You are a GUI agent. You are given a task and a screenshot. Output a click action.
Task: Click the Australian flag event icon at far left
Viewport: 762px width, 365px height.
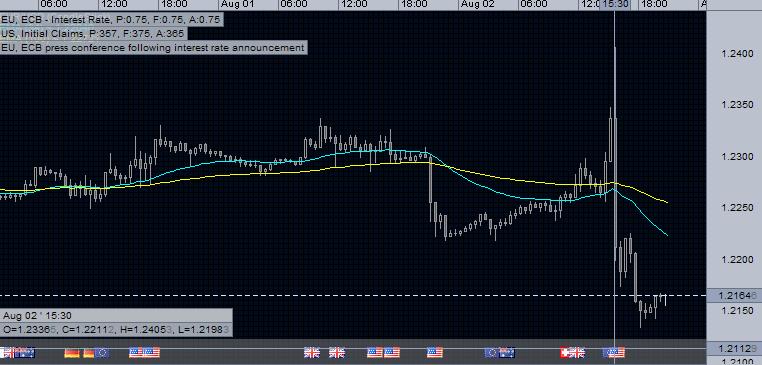click(25, 352)
